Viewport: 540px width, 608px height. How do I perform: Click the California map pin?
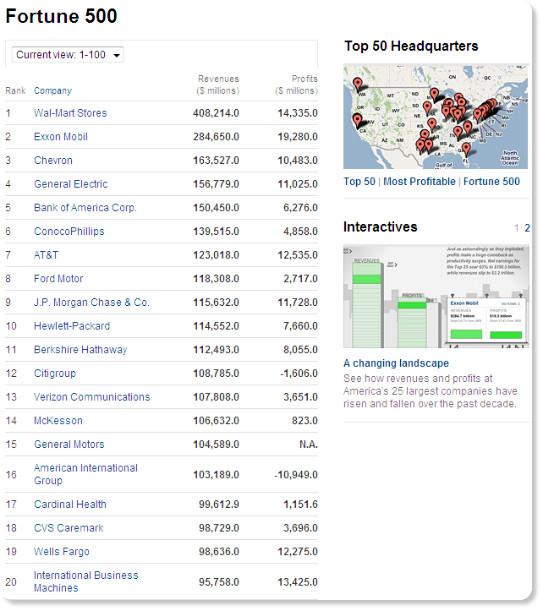pyautogui.click(x=357, y=120)
